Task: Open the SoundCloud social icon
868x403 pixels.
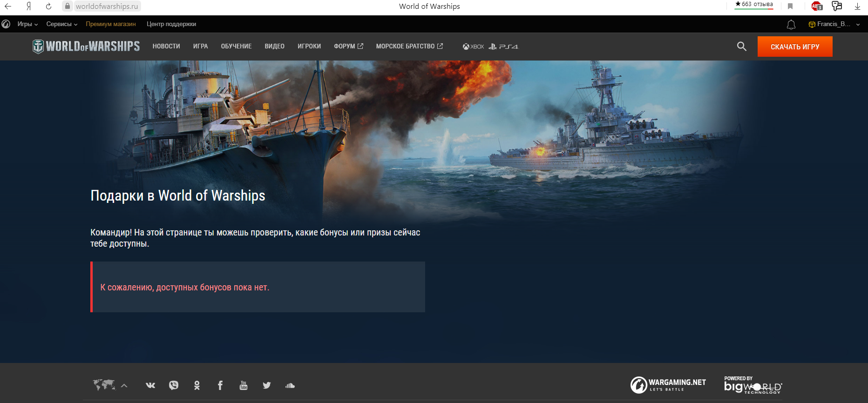Action: [290, 385]
